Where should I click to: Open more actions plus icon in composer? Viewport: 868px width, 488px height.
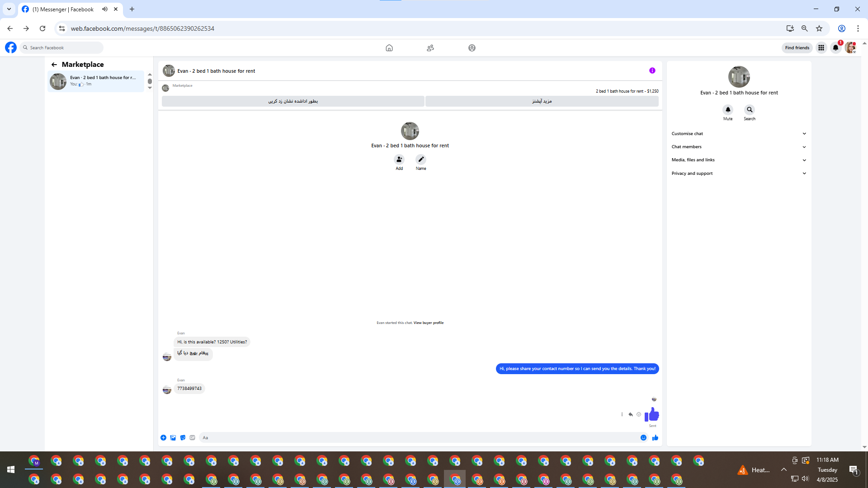[x=163, y=437]
